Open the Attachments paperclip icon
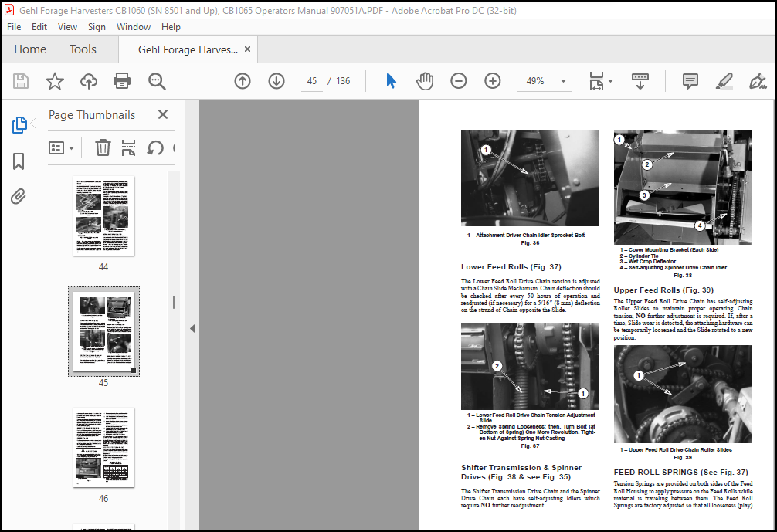The image size is (777, 532). coord(19,197)
